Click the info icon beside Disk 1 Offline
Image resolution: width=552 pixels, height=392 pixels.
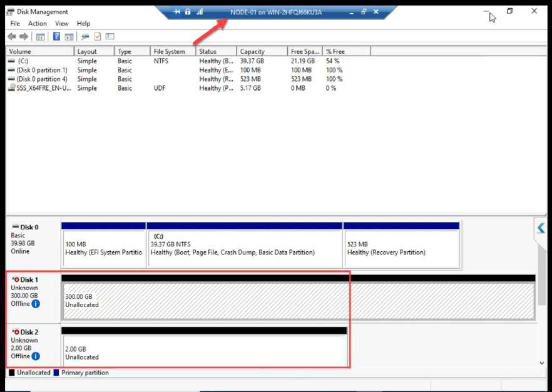pos(36,304)
